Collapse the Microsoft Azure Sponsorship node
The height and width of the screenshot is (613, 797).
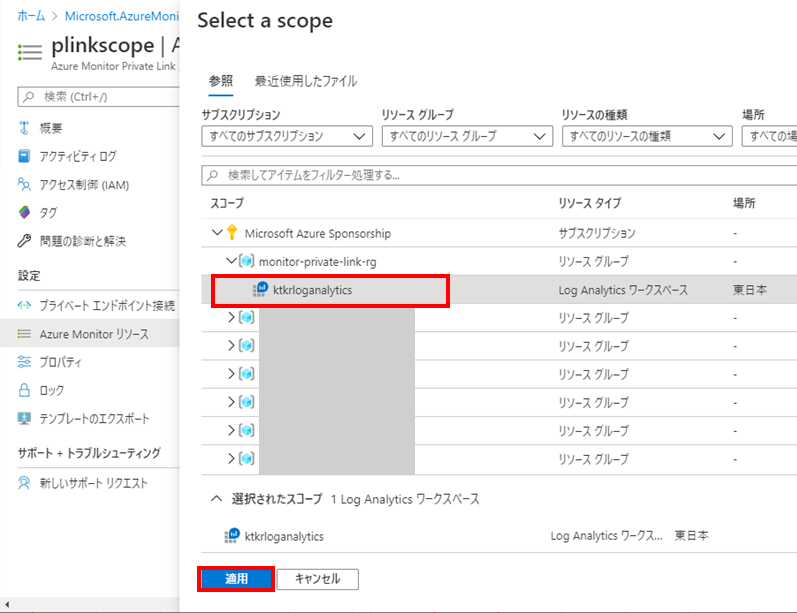(x=217, y=233)
